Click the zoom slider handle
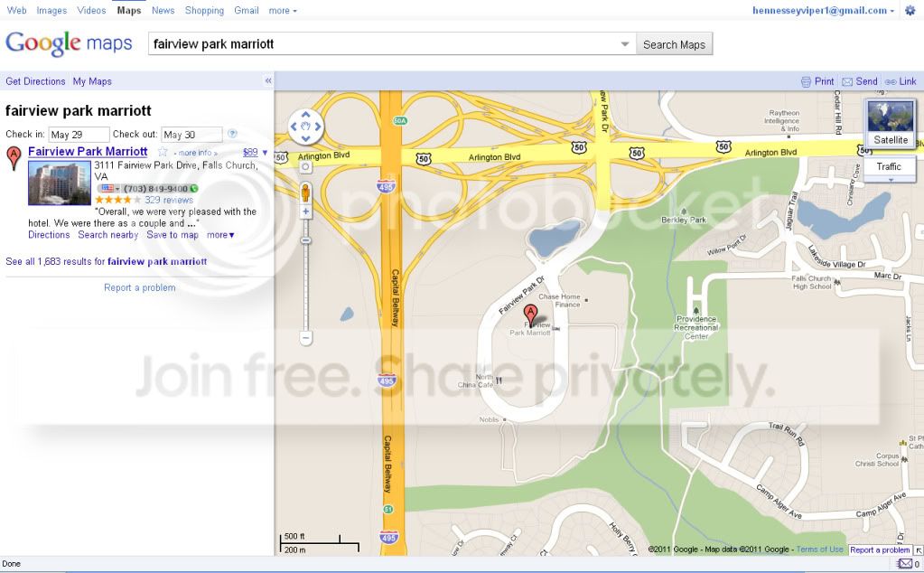This screenshot has height=573, width=924. [305, 240]
